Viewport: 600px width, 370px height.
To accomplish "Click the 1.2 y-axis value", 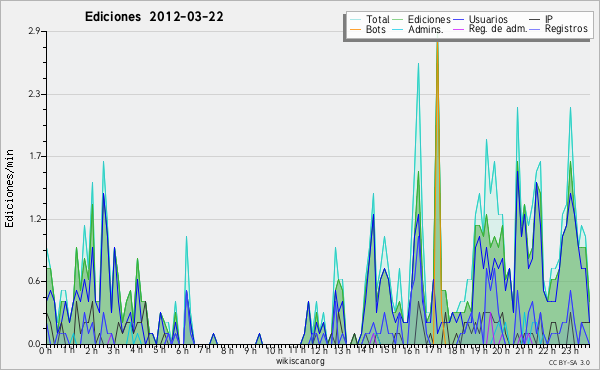I will (34, 219).
